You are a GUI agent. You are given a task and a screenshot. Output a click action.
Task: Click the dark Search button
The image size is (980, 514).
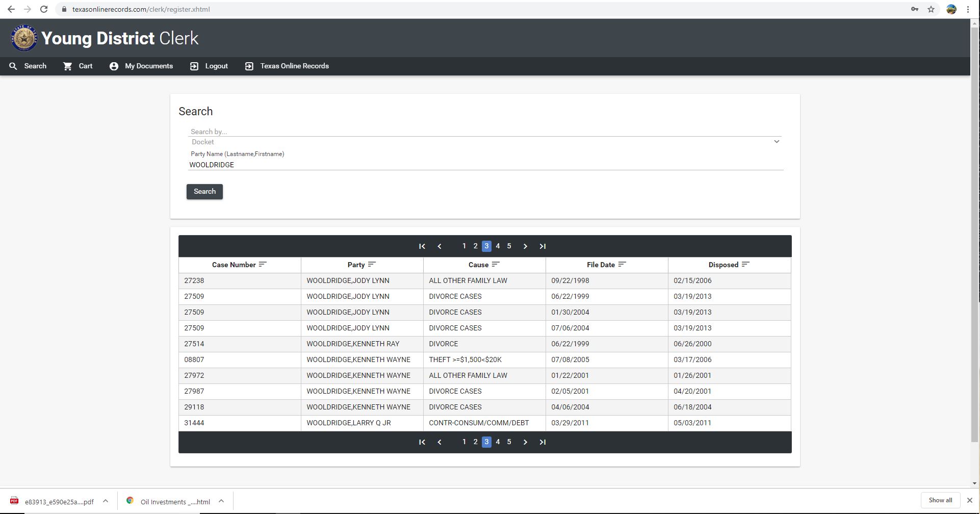(x=204, y=192)
